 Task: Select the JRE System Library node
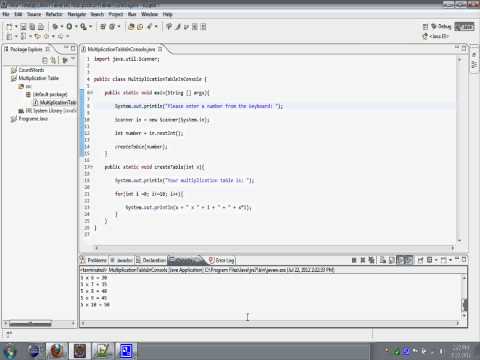(x=47, y=110)
